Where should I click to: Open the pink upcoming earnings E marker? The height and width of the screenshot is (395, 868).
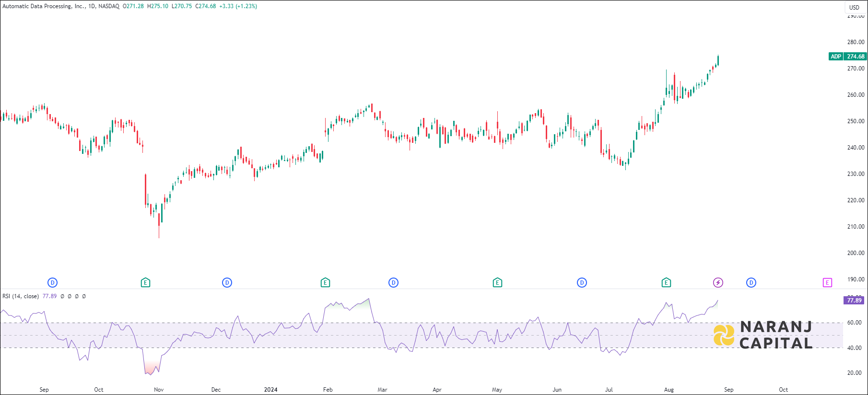click(x=827, y=283)
